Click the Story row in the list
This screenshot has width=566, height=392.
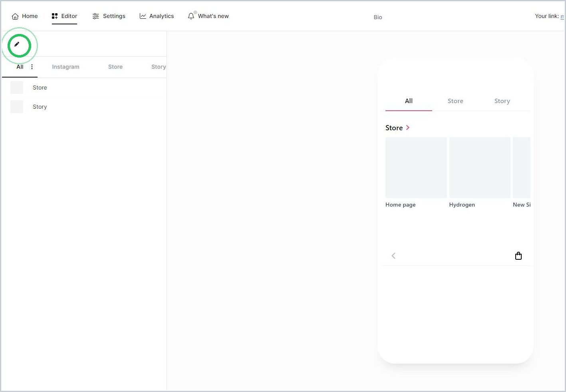(x=84, y=107)
